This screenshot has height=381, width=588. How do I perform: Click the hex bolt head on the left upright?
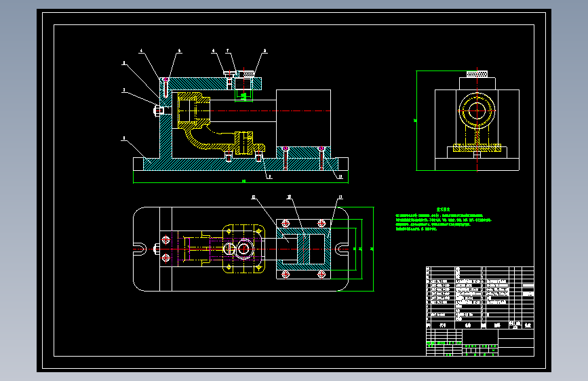[x=157, y=111]
